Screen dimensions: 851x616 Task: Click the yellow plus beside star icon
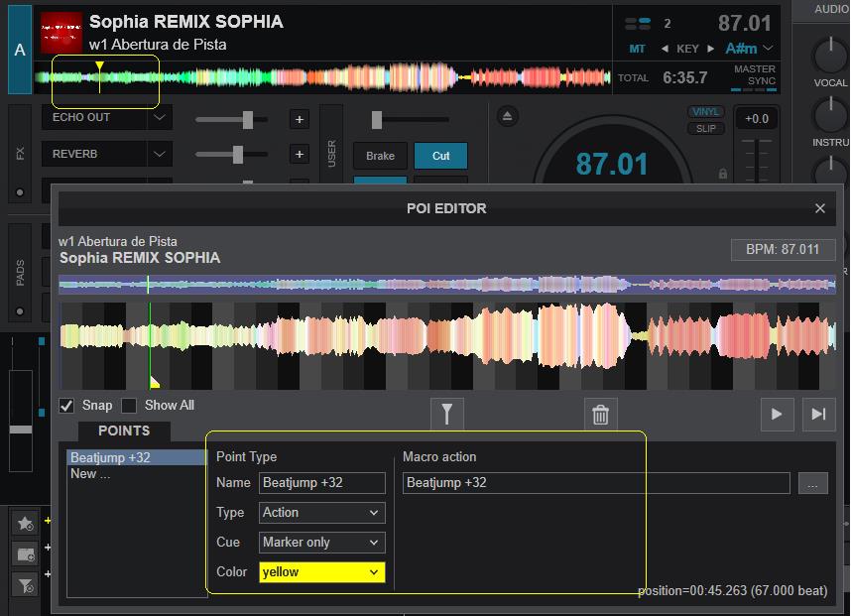[x=48, y=521]
